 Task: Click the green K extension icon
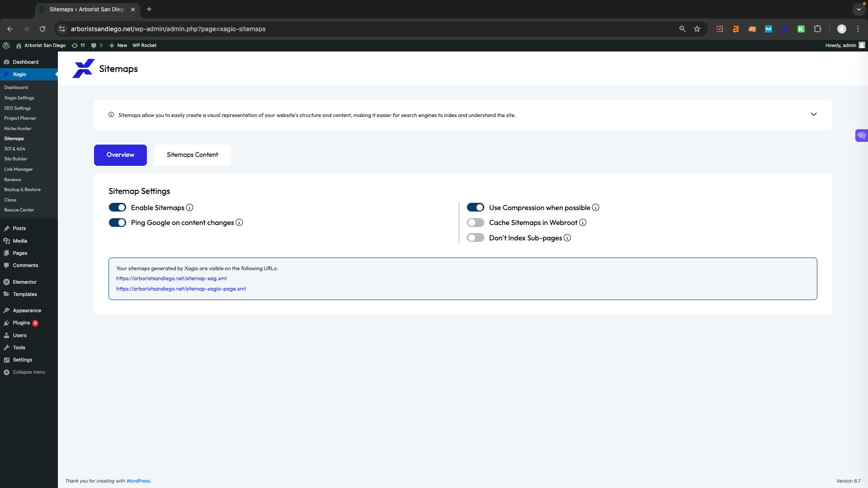[x=801, y=29]
